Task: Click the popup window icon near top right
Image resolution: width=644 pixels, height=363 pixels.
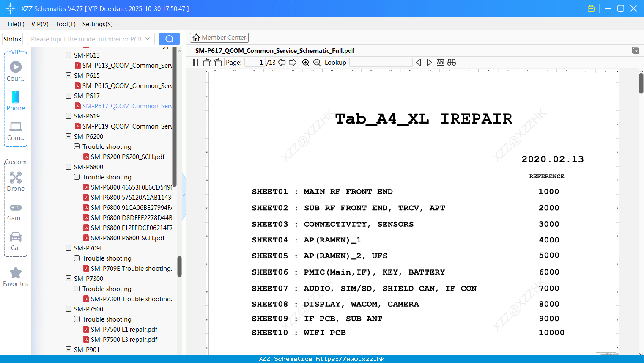Action: point(636,50)
